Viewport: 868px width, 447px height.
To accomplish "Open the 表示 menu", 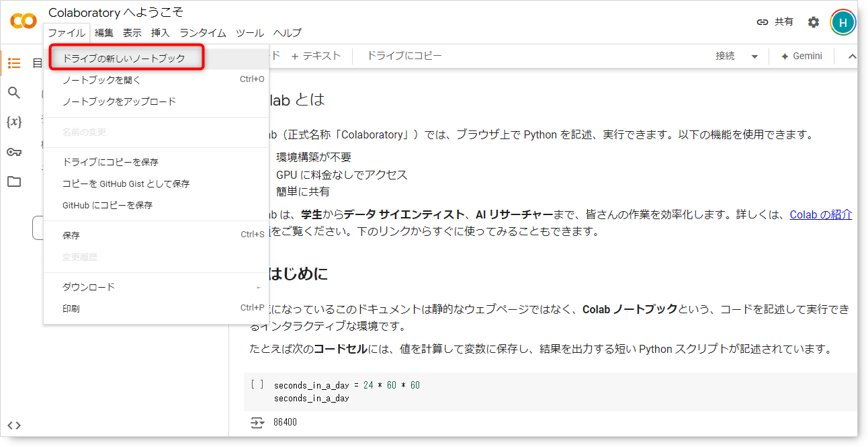I will (132, 33).
